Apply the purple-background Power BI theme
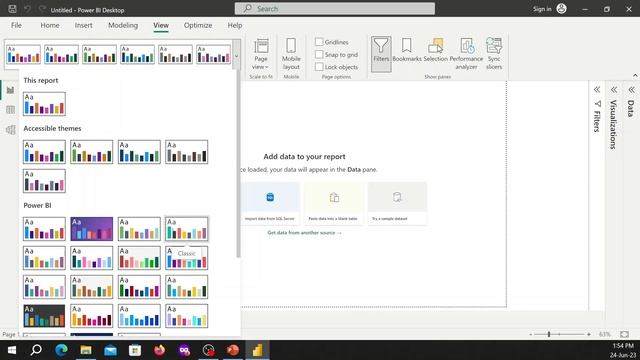 coord(91,229)
